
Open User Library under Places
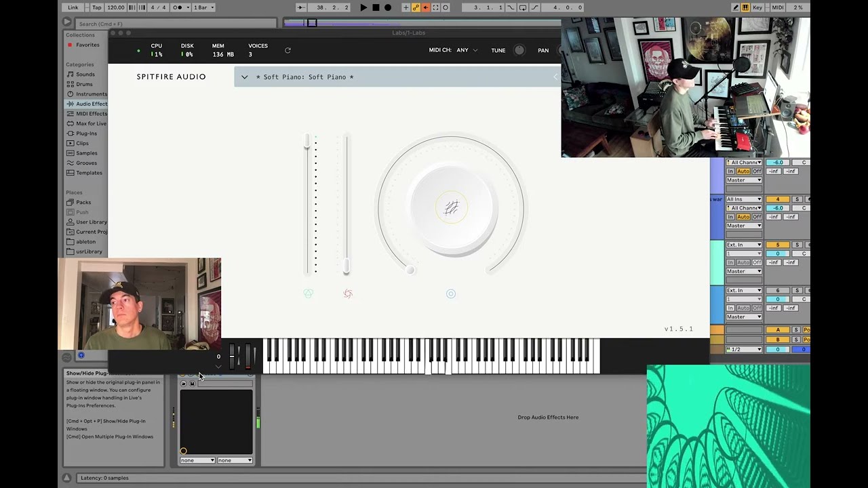(x=91, y=222)
